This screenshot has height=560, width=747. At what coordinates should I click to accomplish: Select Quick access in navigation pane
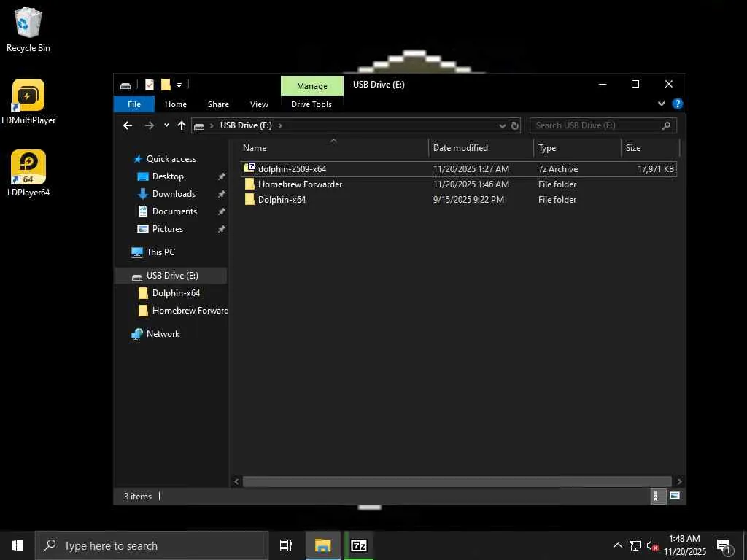click(171, 158)
